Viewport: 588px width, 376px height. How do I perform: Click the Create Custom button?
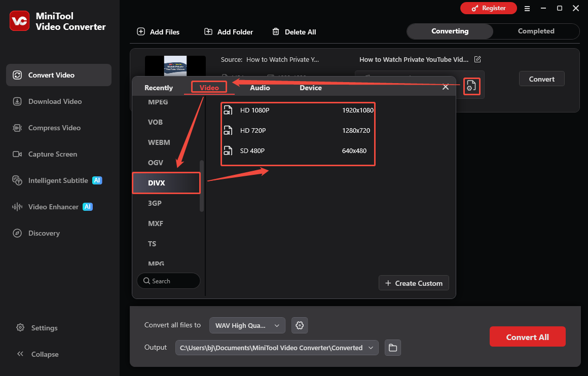coord(414,283)
